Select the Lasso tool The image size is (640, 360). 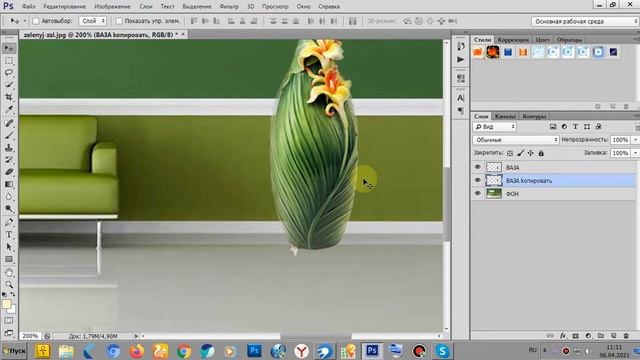tap(9, 73)
